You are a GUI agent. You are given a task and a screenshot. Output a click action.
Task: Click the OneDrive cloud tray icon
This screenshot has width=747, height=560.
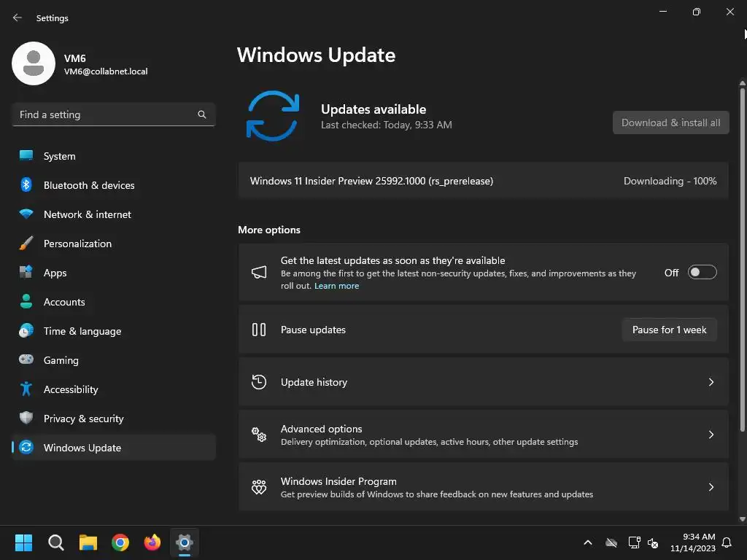coord(611,542)
